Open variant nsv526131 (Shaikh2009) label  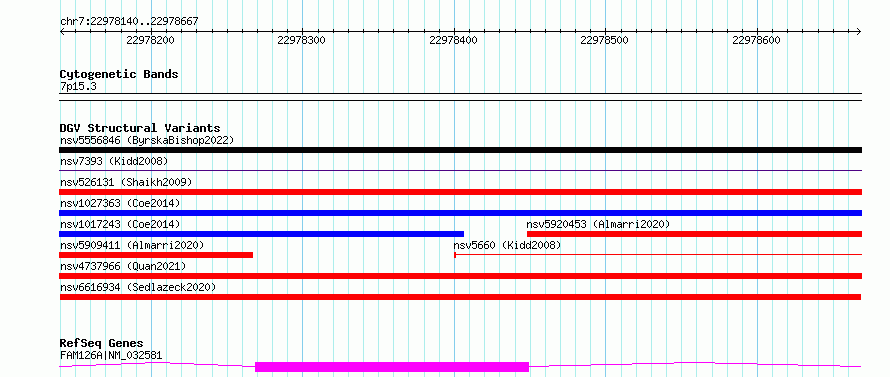126,182
